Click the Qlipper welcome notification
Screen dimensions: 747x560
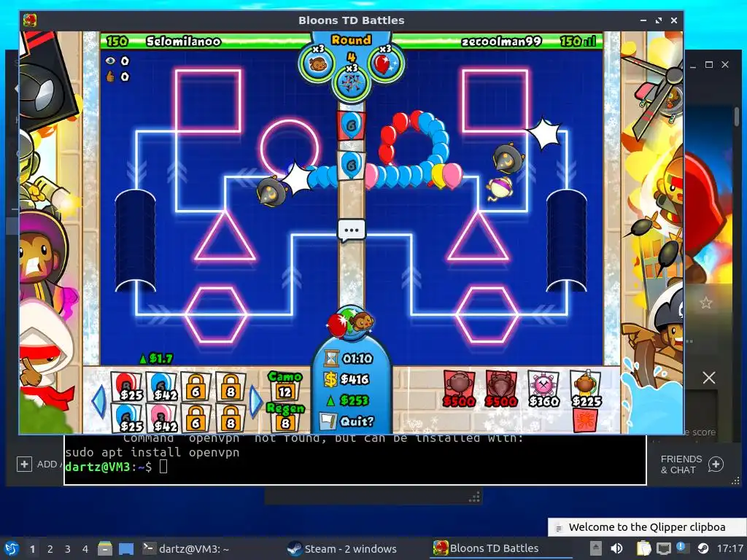click(647, 527)
